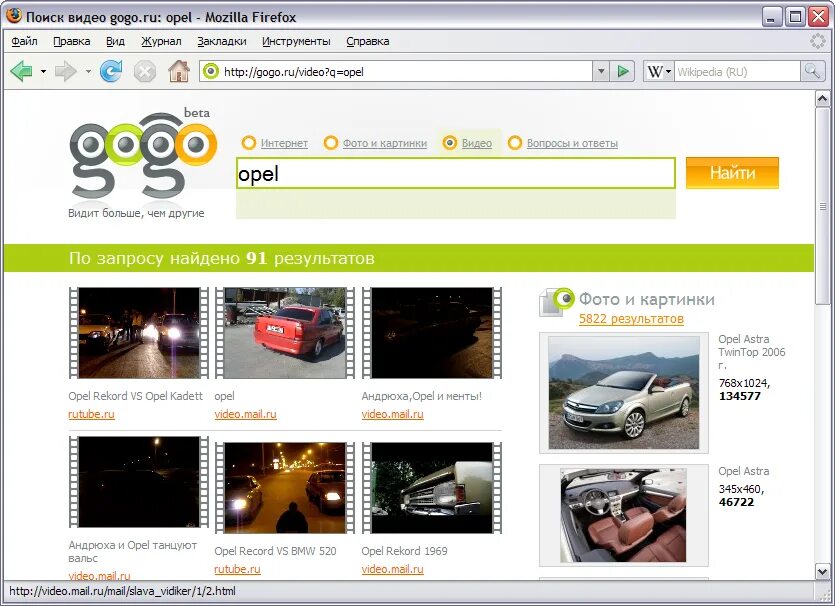835x606 pixels.
Task: Open the Инструменты menu
Action: click(296, 41)
